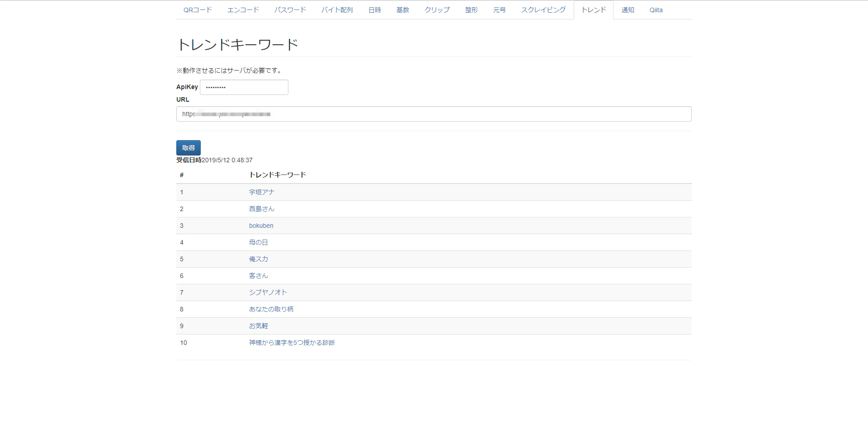Open the あなたの取り柄 link
The height and width of the screenshot is (424, 868).
click(271, 309)
